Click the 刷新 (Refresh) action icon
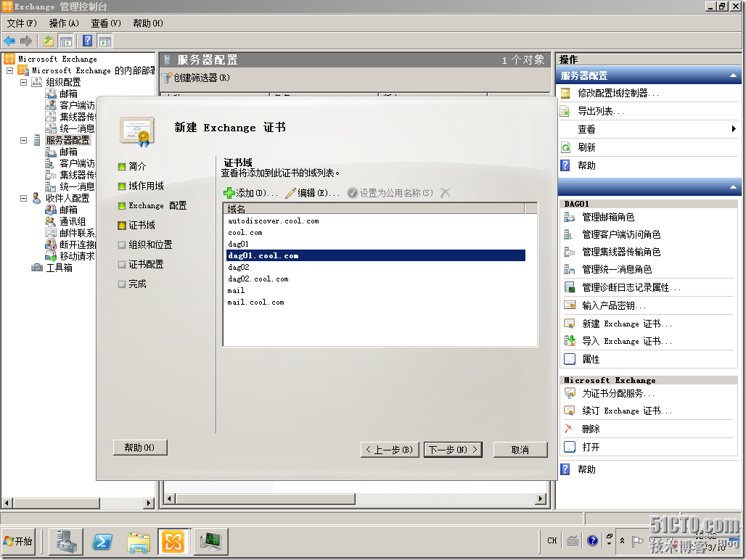Image resolution: width=746 pixels, height=560 pixels. point(566,147)
